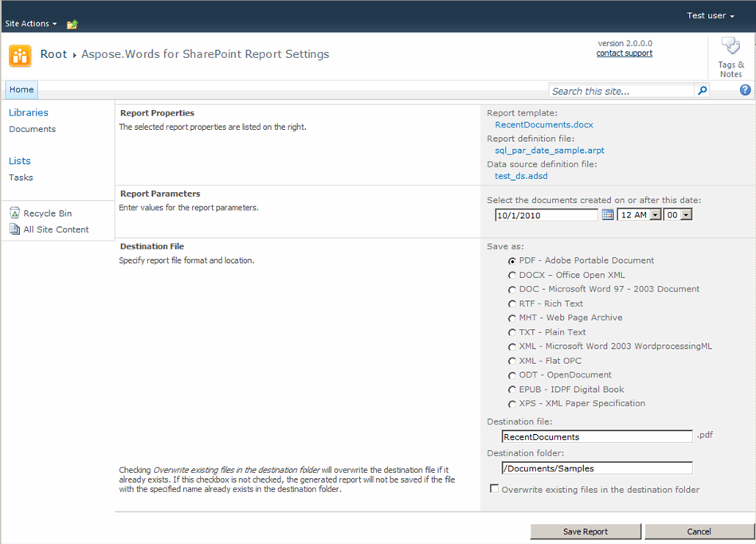Select the PDF - Adobe Portable Document option
This screenshot has height=544, width=756.
[x=512, y=261]
